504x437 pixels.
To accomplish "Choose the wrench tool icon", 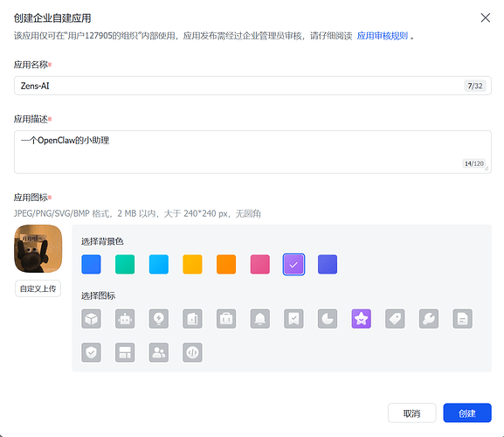I will 429,319.
